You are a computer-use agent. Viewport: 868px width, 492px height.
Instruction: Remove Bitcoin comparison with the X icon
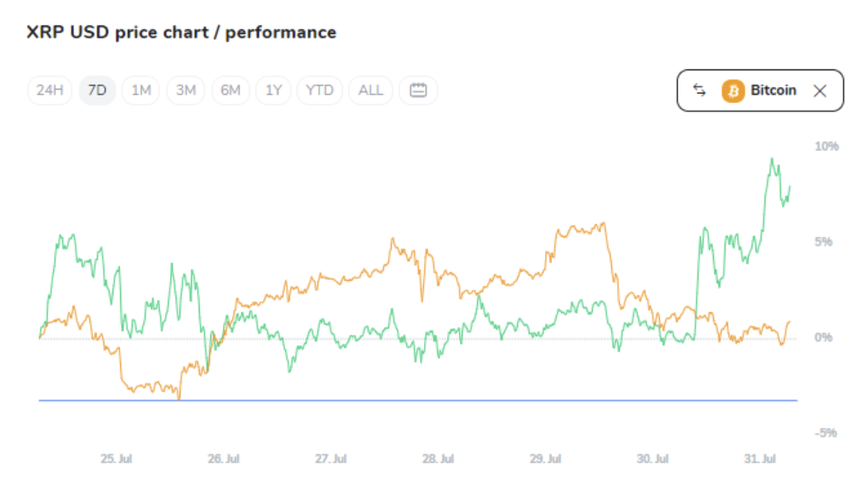pyautogui.click(x=819, y=91)
